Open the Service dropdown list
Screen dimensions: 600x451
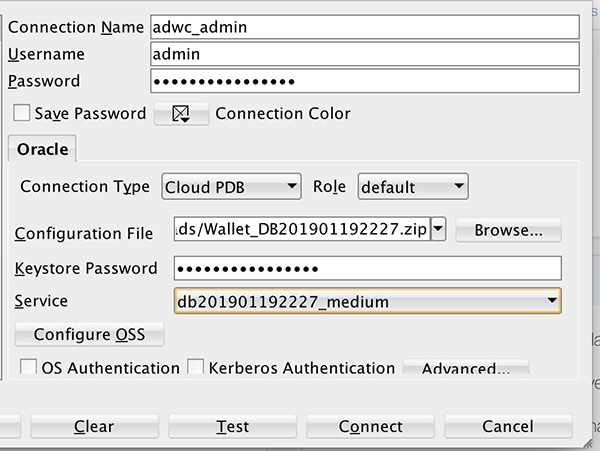(x=367, y=301)
